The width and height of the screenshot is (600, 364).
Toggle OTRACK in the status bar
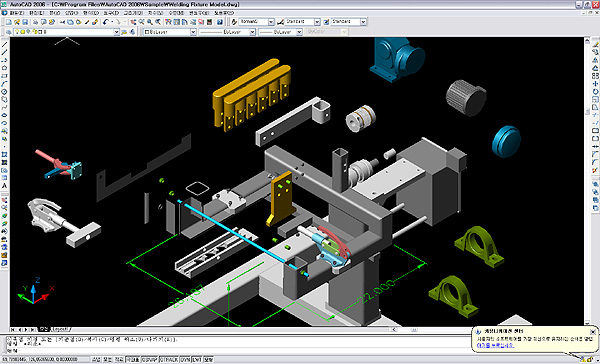(169, 359)
